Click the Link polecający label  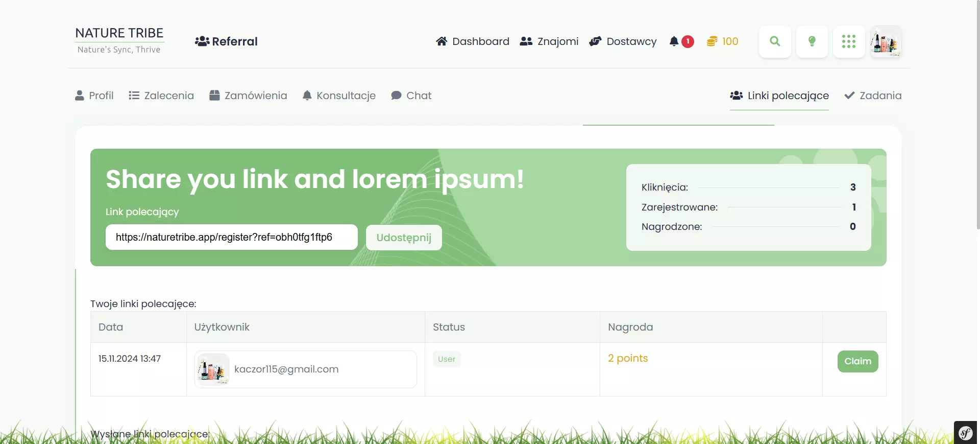click(x=142, y=212)
